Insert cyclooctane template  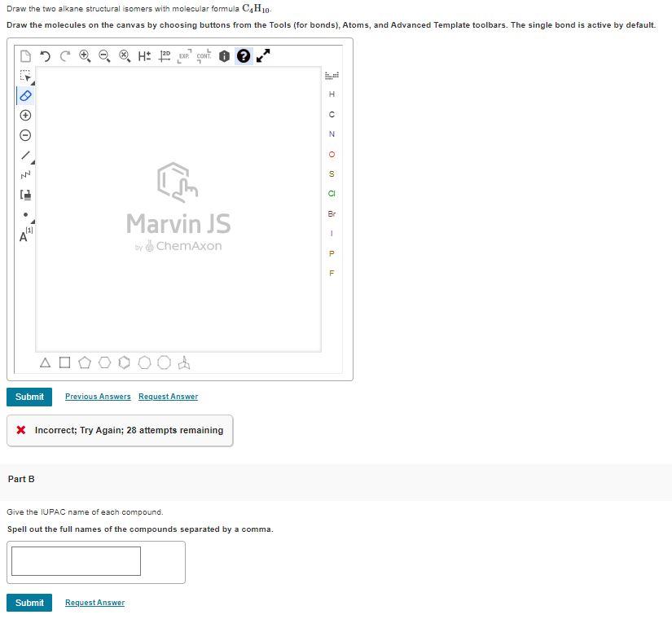[165, 362]
